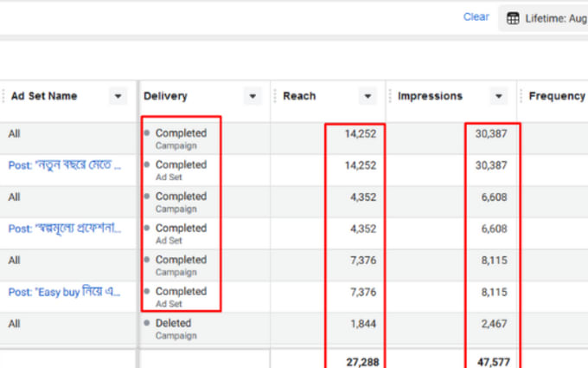Click the Impressions column header label

pos(430,96)
